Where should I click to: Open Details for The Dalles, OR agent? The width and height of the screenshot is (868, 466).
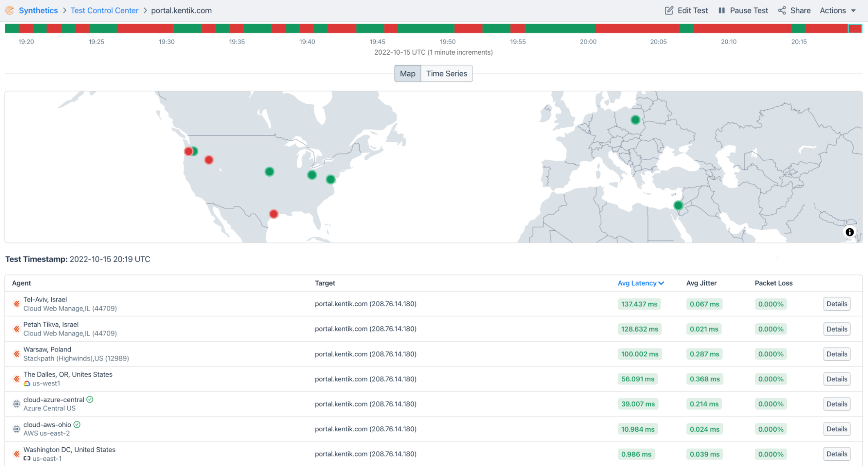(x=837, y=379)
